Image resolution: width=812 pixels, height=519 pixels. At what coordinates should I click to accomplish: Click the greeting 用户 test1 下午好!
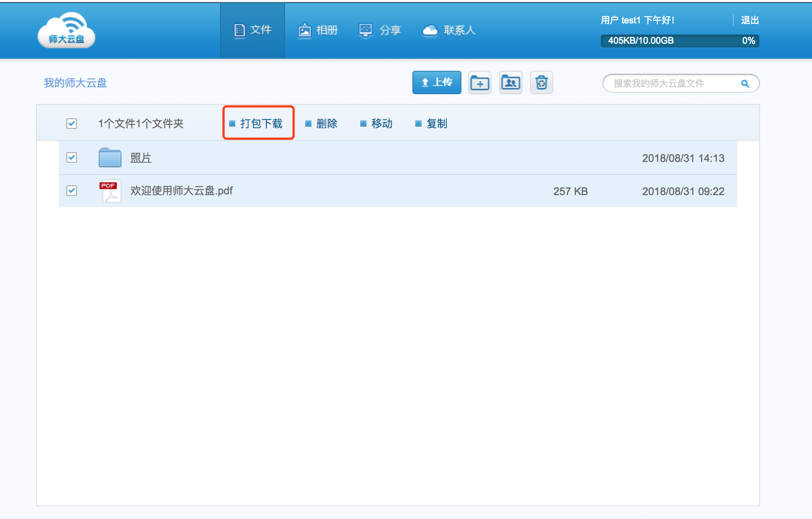[638, 20]
